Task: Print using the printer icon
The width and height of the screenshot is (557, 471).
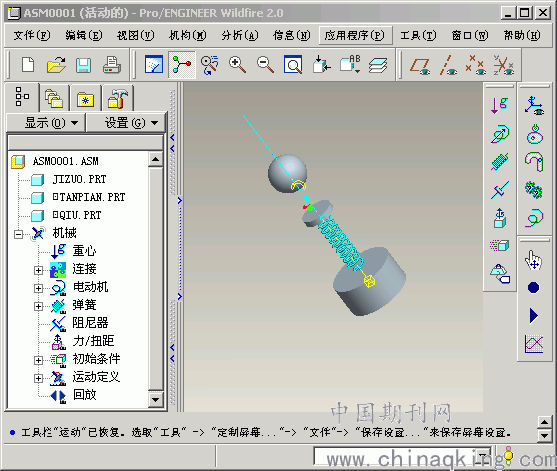Action: coord(112,65)
